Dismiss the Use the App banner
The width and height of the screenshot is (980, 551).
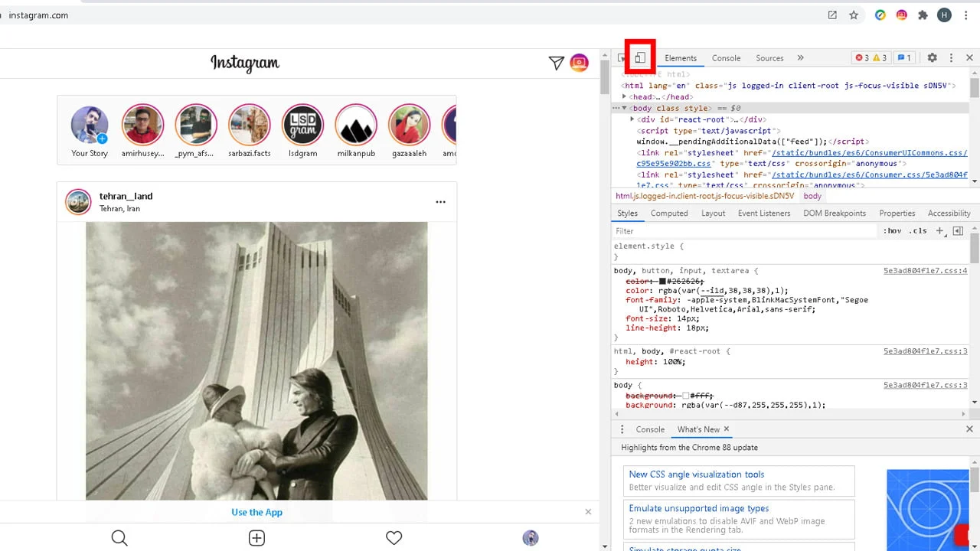coord(588,512)
